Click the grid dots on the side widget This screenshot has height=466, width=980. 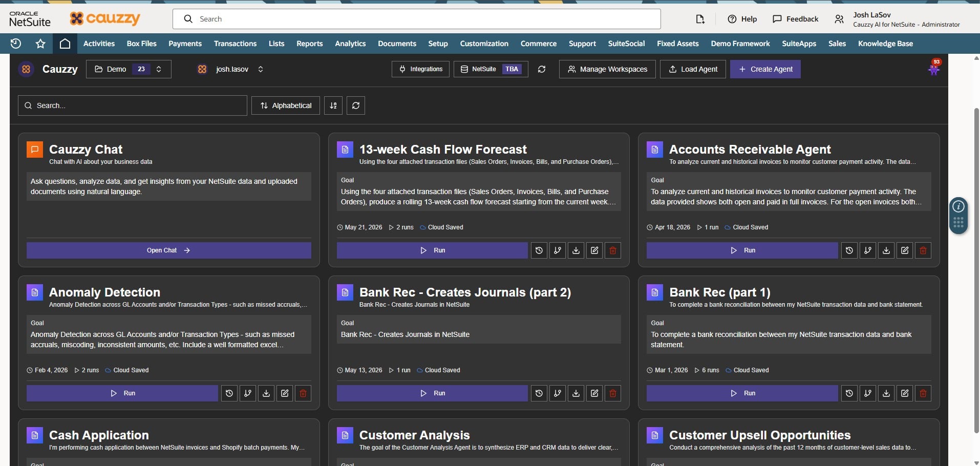(958, 223)
